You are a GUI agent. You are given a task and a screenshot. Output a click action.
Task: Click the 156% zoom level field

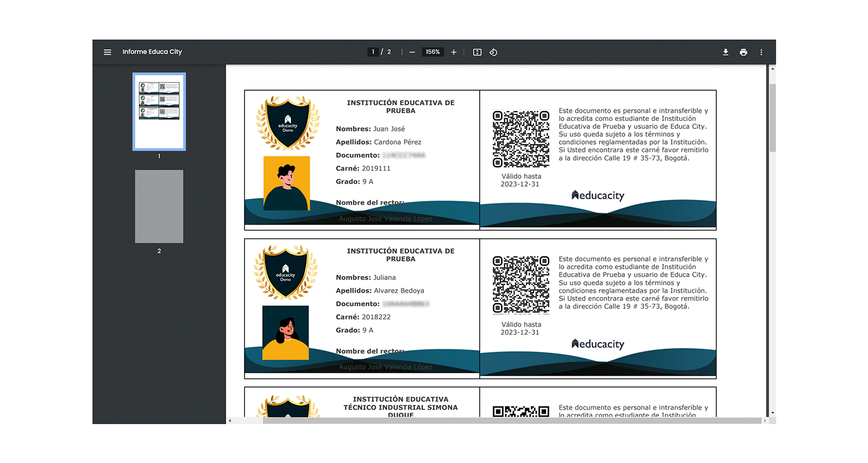(433, 52)
